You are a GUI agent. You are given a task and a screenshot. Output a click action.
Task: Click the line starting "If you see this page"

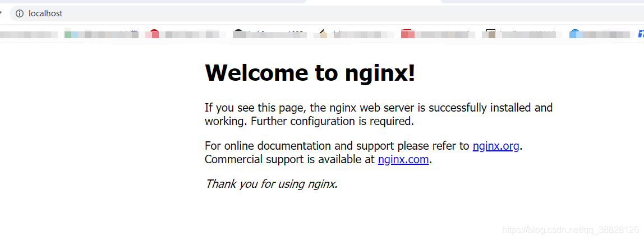click(379, 108)
